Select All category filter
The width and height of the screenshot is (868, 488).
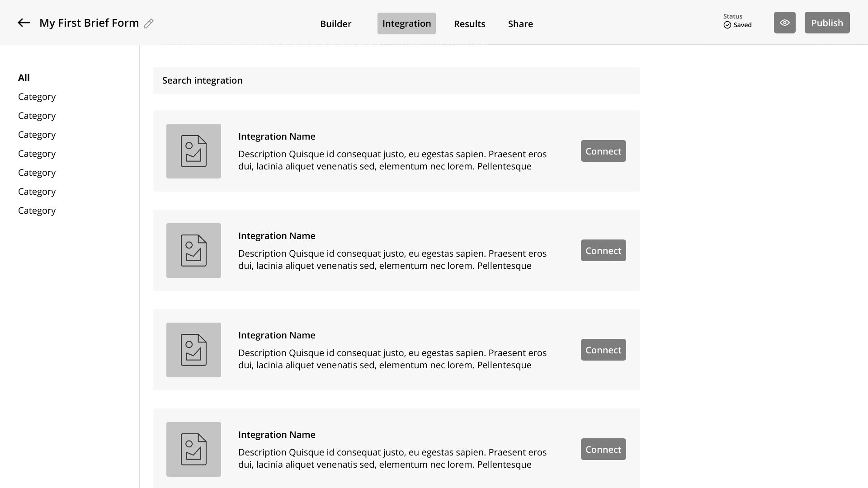point(23,77)
